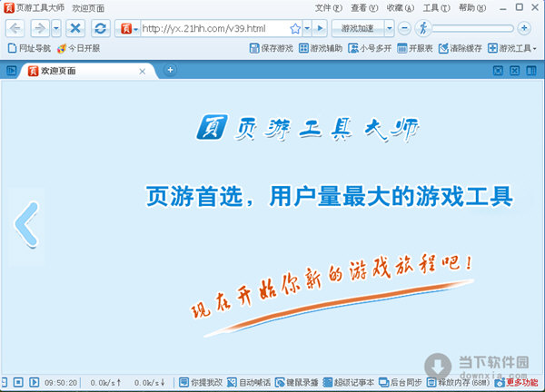Click the stop square icon in the status bar
This screenshot has height=392, width=545.
pos(18,382)
